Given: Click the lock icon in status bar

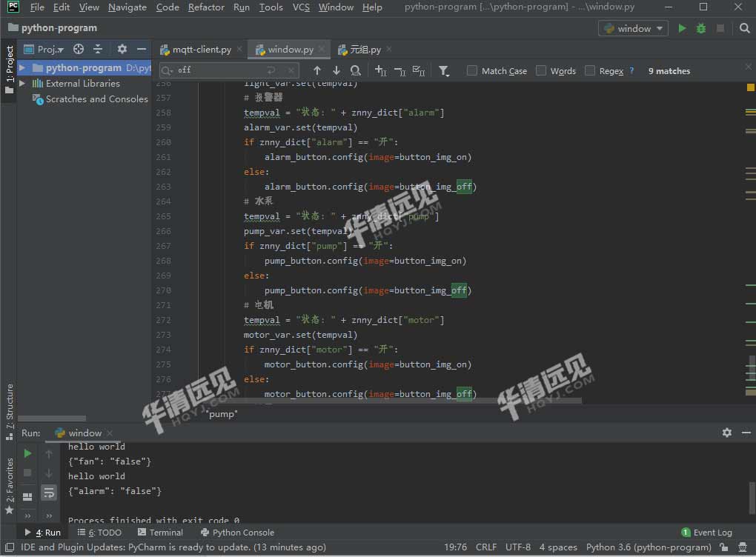Looking at the screenshot, I should 723,547.
